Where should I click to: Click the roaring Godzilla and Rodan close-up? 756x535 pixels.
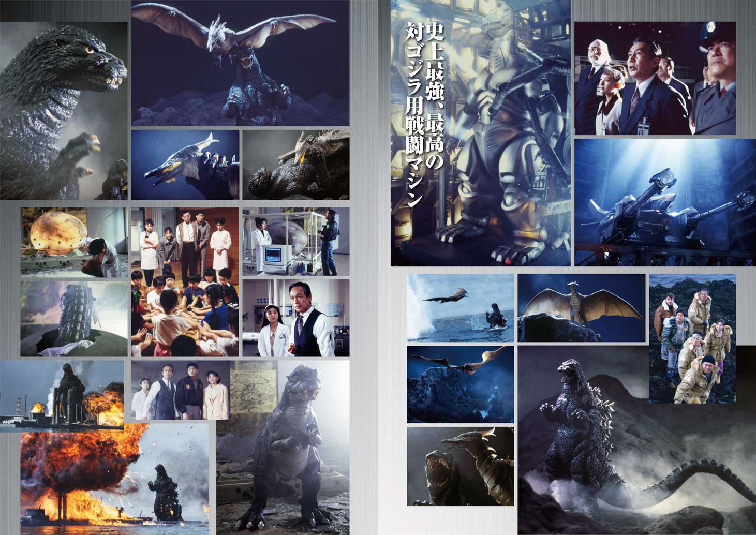pyautogui.click(x=460, y=466)
